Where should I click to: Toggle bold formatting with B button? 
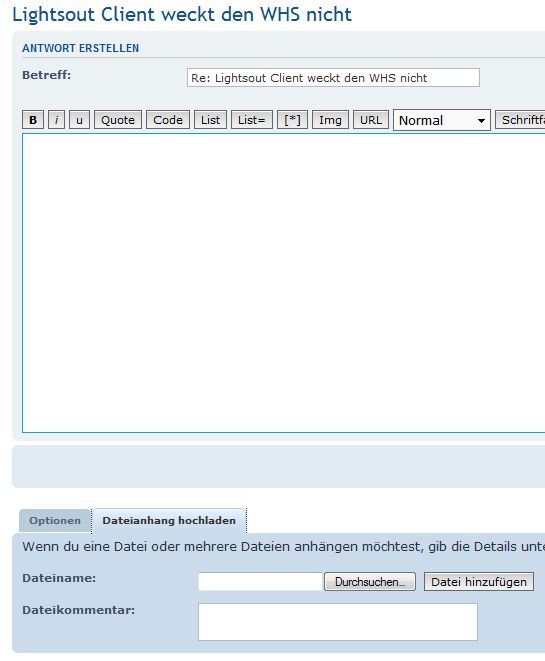click(33, 120)
